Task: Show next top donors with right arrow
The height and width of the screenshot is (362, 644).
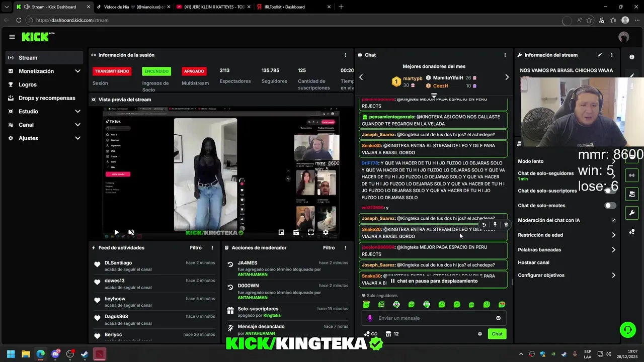Action: click(507, 77)
